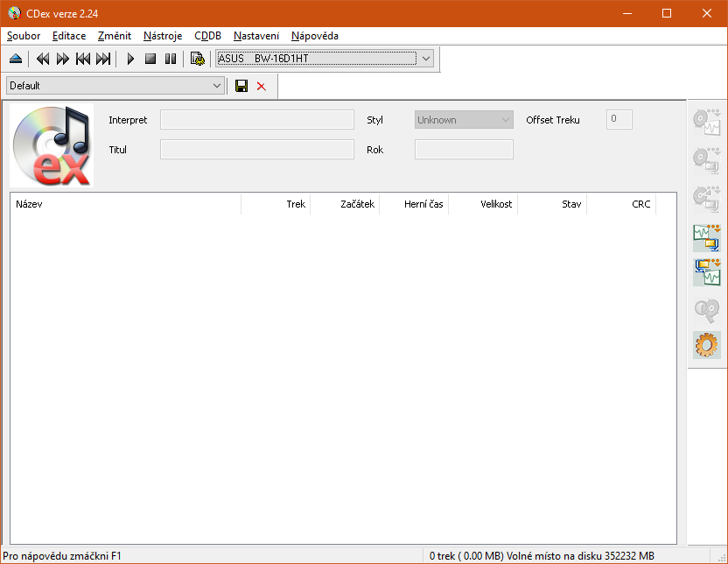The image size is (728, 564).
Task: Sort by the CRC column header
Action: [621, 204]
